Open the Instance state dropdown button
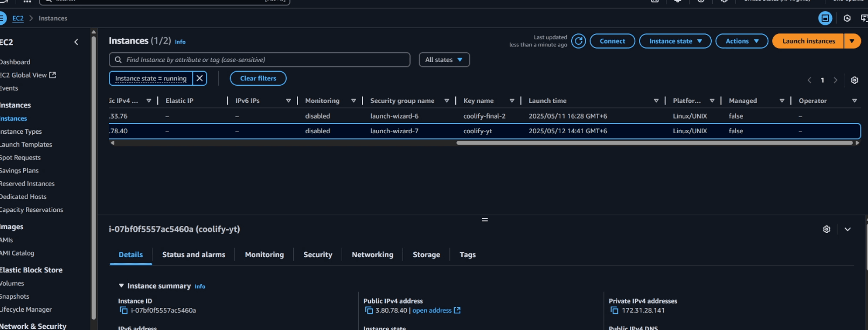This screenshot has width=868, height=330. (x=675, y=41)
